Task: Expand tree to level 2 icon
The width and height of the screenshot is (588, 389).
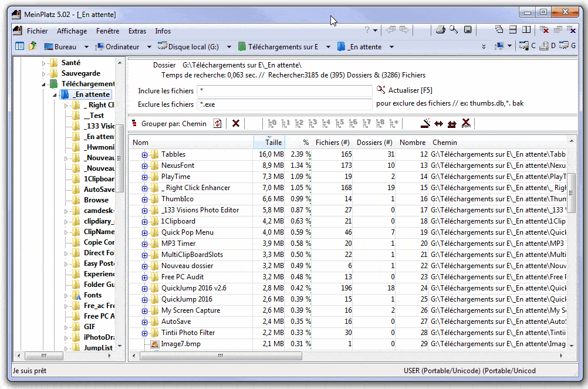Action: [299, 123]
